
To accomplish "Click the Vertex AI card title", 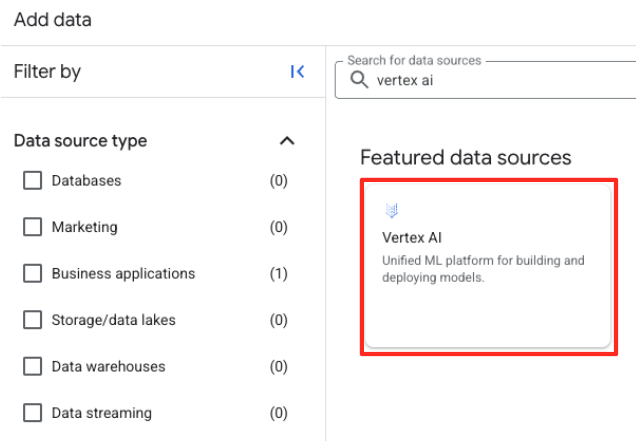I will [x=411, y=237].
